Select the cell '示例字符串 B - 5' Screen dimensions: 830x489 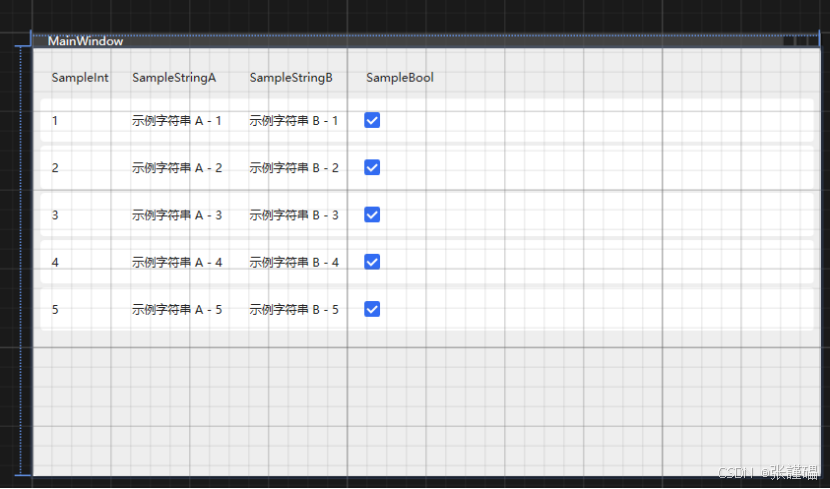tap(294, 310)
